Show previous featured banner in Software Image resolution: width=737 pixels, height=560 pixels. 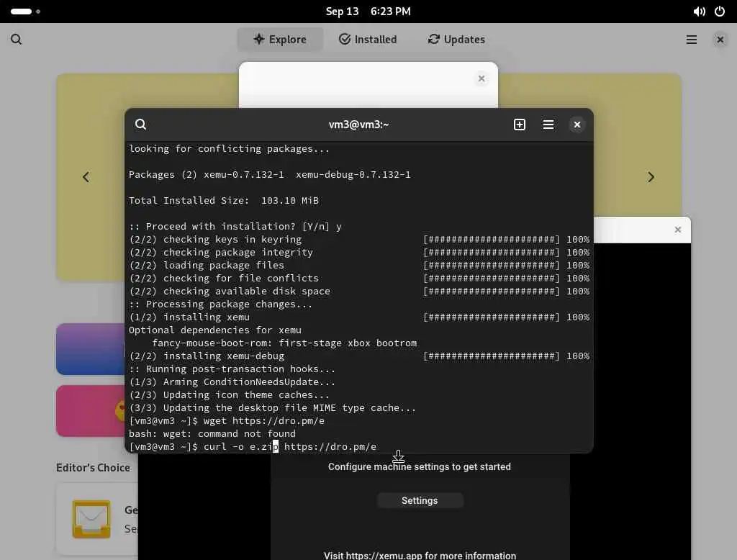coord(86,177)
